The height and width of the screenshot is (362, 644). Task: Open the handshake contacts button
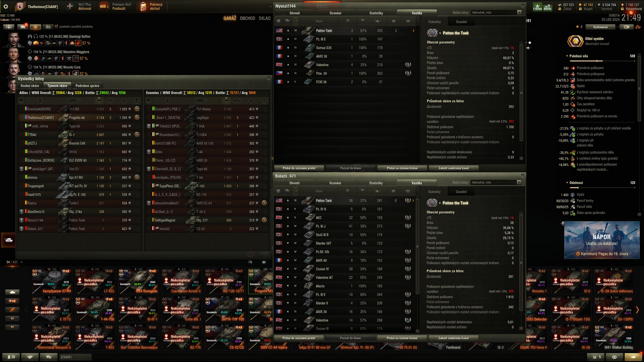pyautogui.click(x=30, y=357)
